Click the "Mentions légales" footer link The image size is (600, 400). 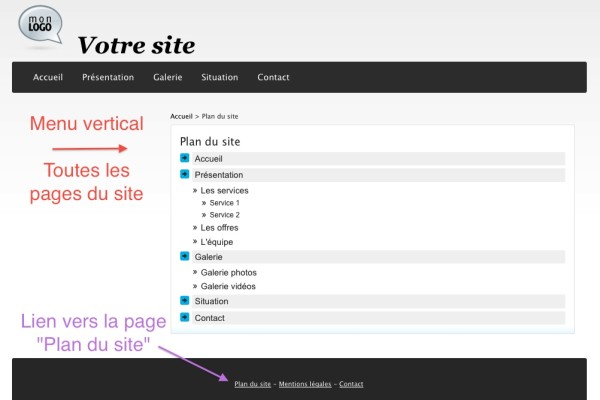305,384
